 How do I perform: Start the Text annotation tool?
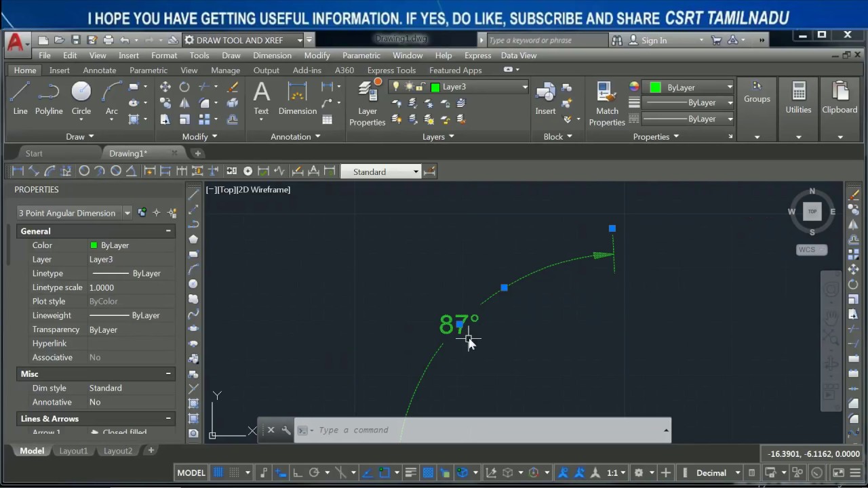[261, 98]
